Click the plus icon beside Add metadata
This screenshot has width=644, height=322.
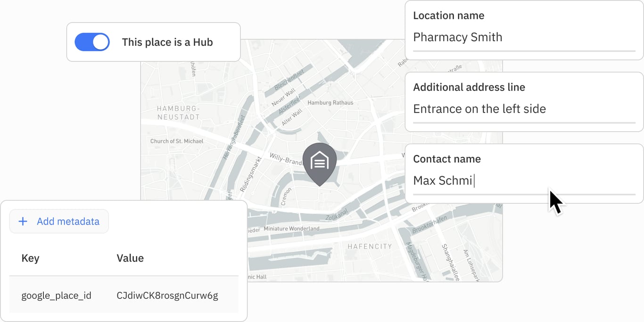pos(23,221)
